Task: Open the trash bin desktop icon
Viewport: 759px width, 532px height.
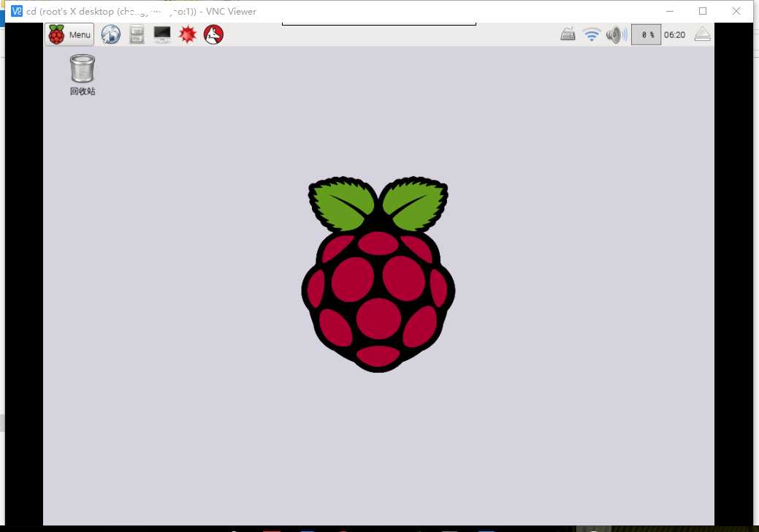Action: tap(83, 75)
